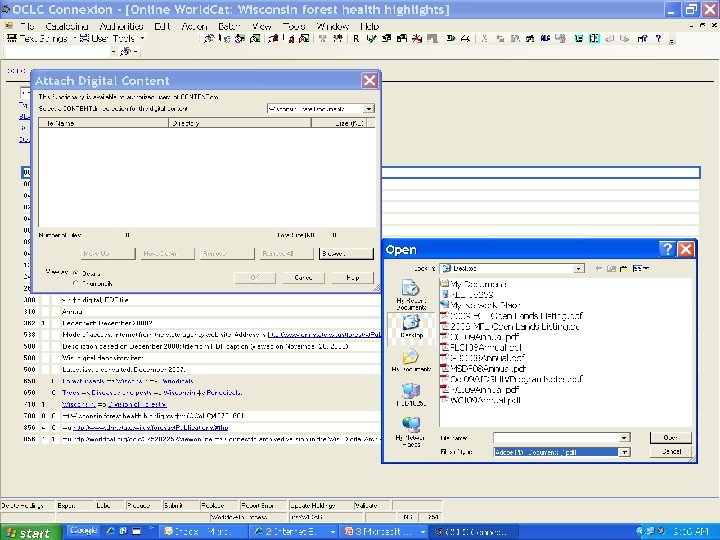720x540 pixels.
Task: Click the Google button on the taskbar
Action: [84, 531]
